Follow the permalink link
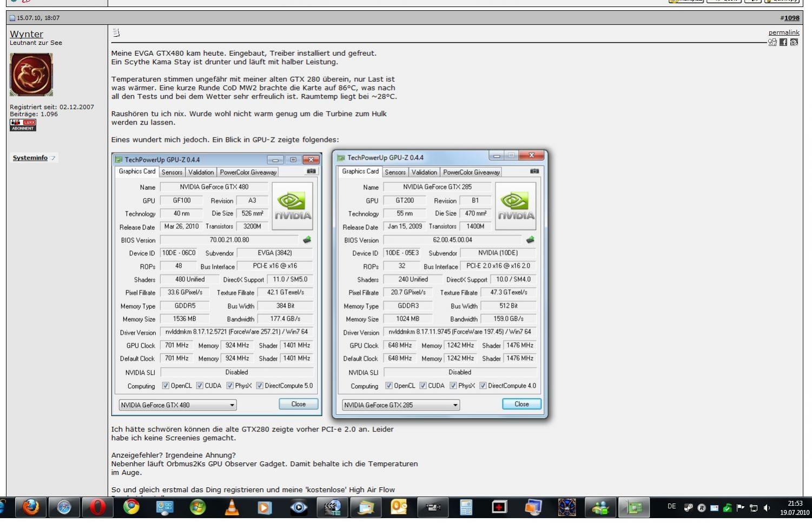Screen dimensions: 812x523 click(784, 32)
